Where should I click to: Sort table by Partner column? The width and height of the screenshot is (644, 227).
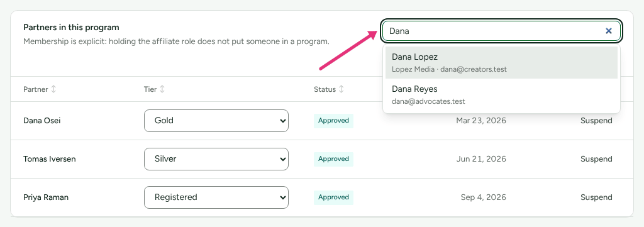[40, 89]
